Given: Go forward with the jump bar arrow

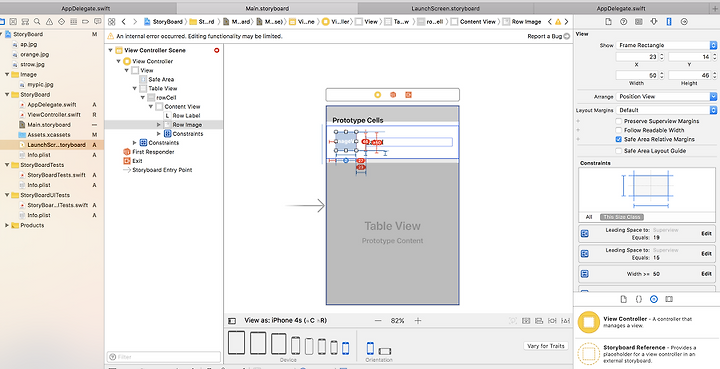Looking at the screenshot, I should 135,22.
